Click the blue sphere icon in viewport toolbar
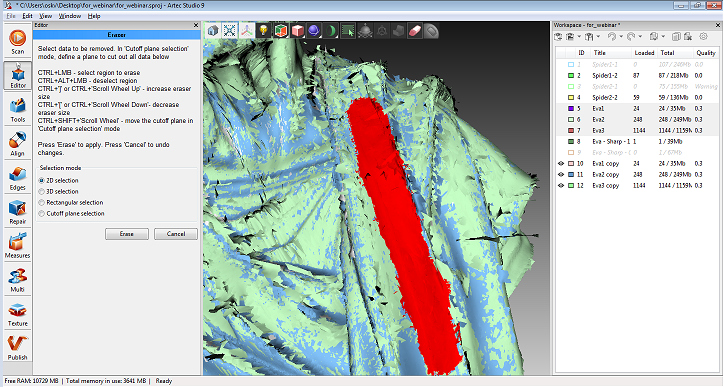Image resolution: width=724 pixels, height=387 pixels. 314,31
